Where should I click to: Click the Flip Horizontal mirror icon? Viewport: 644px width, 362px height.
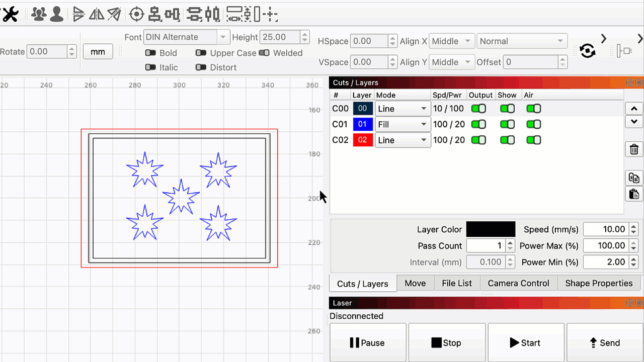point(96,15)
